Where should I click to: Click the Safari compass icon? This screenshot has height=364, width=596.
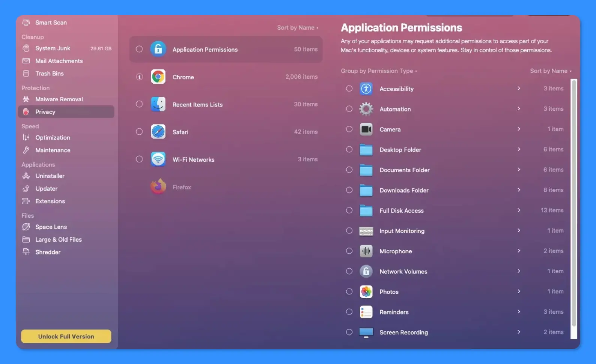[158, 132]
